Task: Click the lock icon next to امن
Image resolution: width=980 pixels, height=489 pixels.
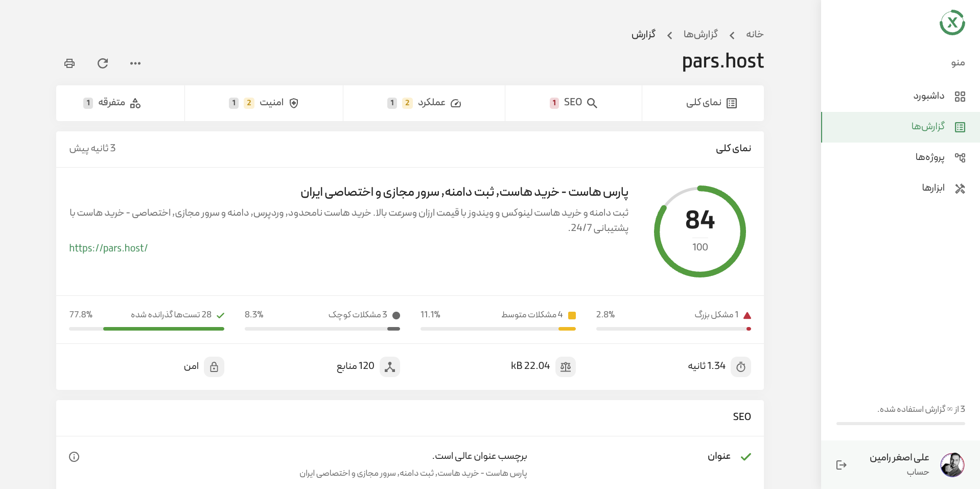Action: coord(214,366)
